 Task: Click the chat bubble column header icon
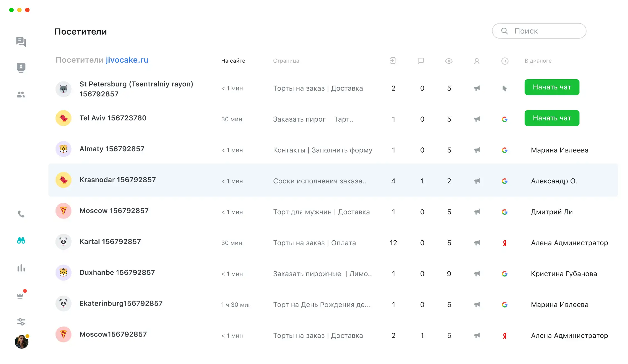click(x=421, y=61)
